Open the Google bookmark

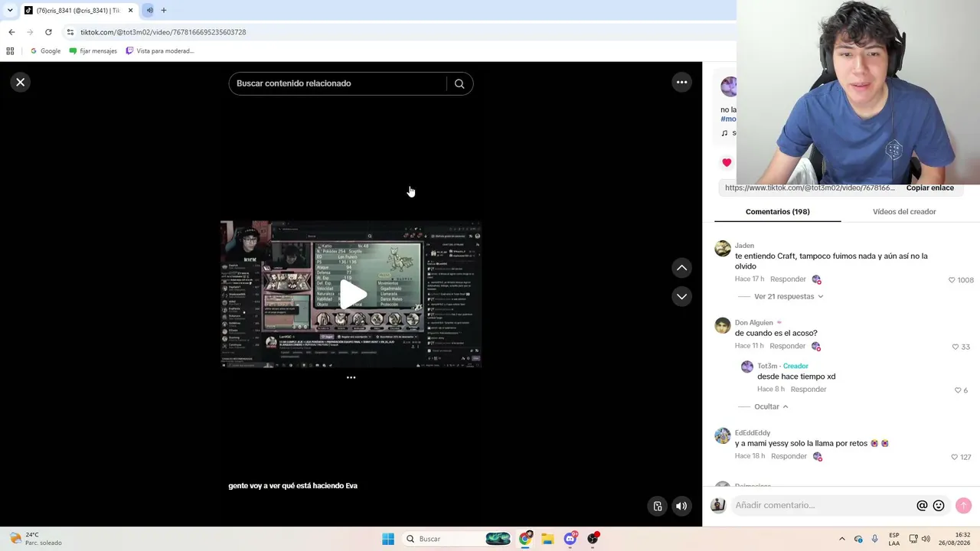[x=45, y=51]
